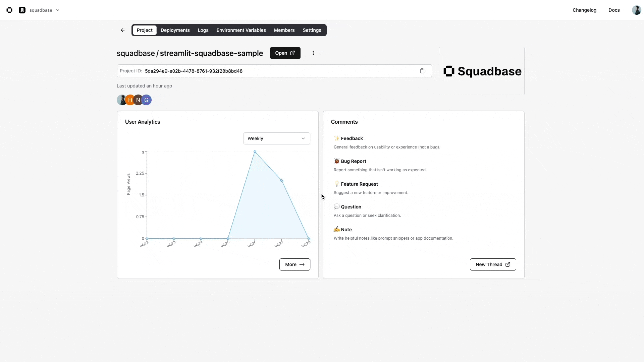
Task: Click the orange H member avatar
Action: pyautogui.click(x=130, y=100)
